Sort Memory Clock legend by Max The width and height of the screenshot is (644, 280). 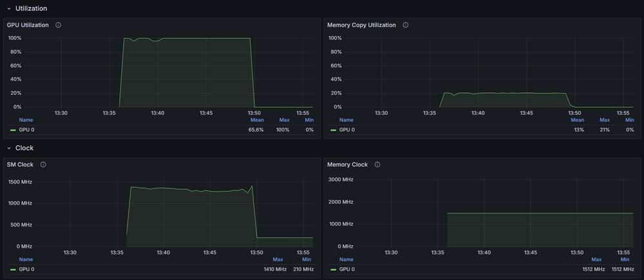[596, 259]
